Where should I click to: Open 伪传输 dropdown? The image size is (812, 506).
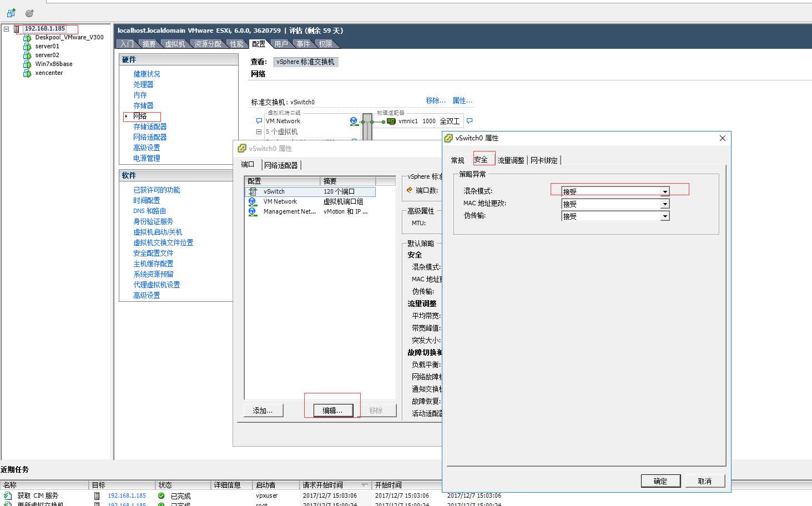click(x=665, y=216)
